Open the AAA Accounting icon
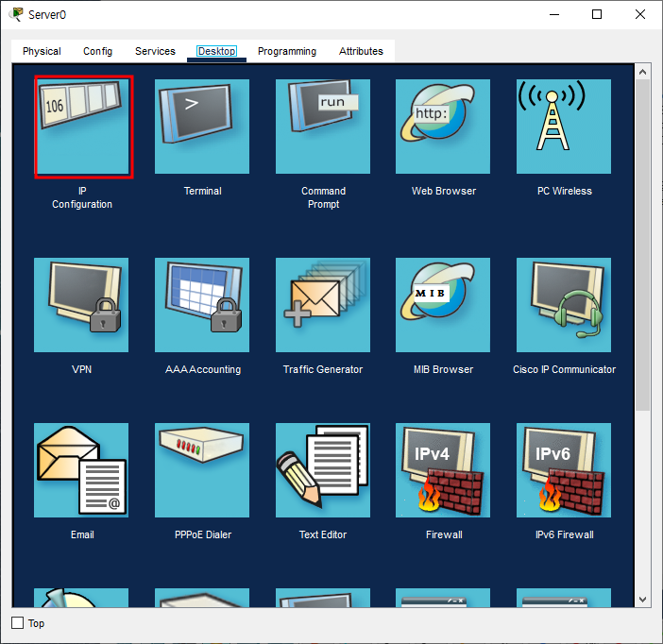Image resolution: width=663 pixels, height=644 pixels. tap(202, 305)
